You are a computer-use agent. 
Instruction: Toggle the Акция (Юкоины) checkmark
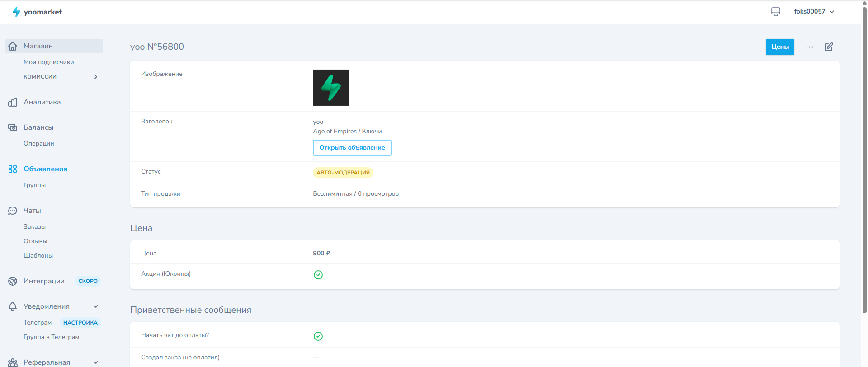pos(318,275)
